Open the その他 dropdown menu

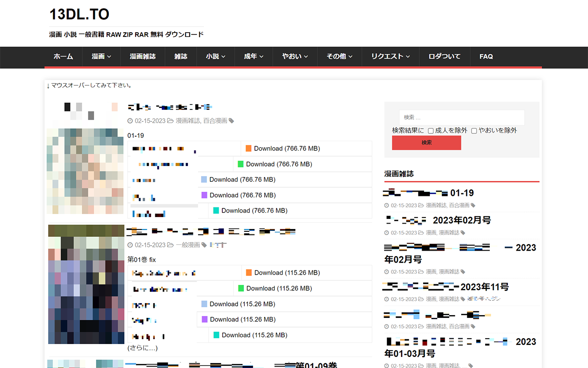click(339, 57)
